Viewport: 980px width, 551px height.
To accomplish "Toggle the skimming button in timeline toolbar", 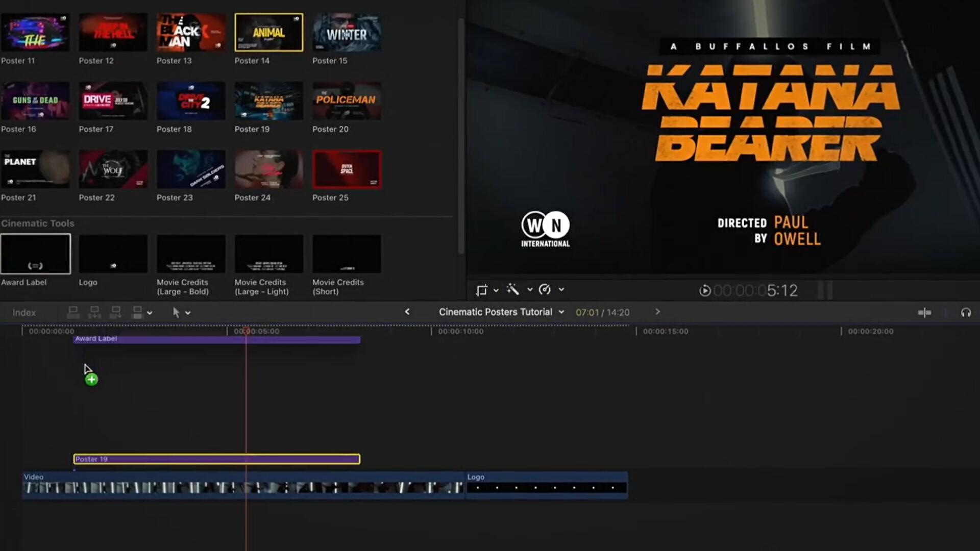I will click(x=924, y=312).
